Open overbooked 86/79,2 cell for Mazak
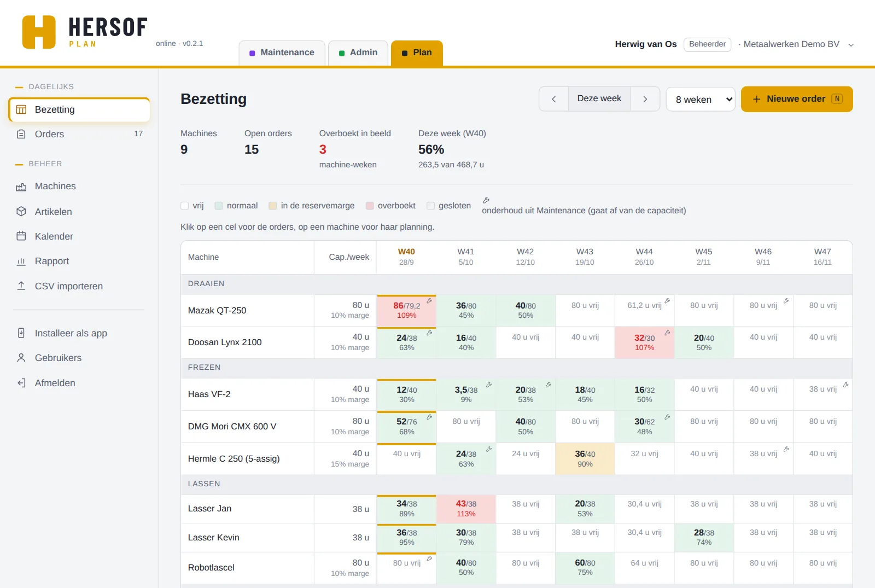 [x=406, y=311]
